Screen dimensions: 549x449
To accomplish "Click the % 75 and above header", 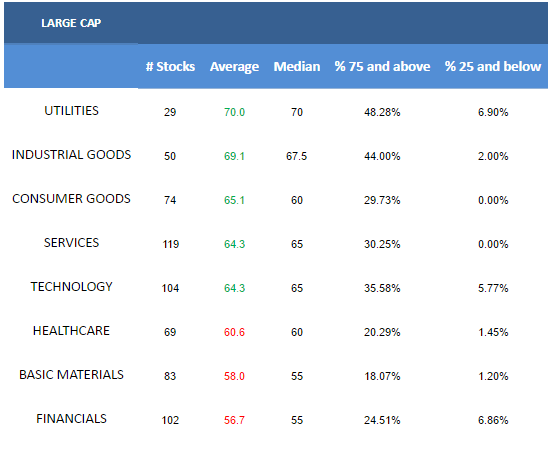I will 382,67.
